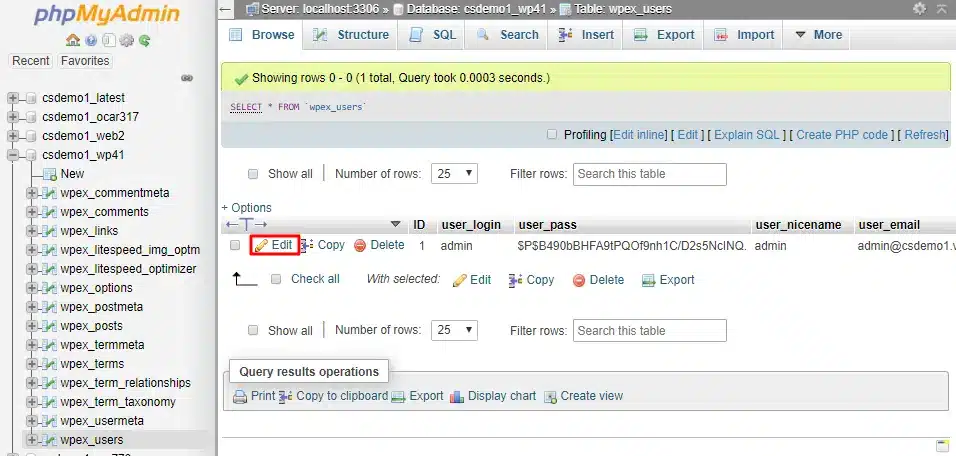Open phpMyAdmin documentation question-mark icon
956x456 pixels.
(x=91, y=41)
